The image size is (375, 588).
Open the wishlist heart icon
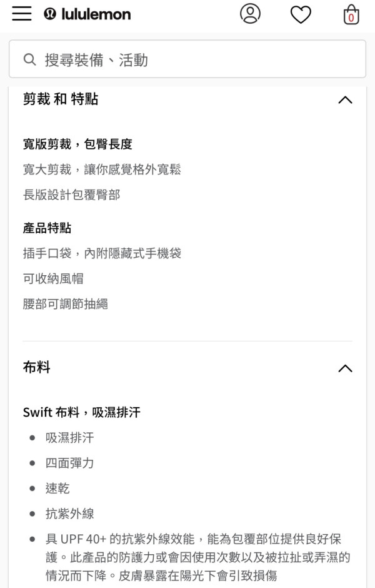[x=301, y=14]
